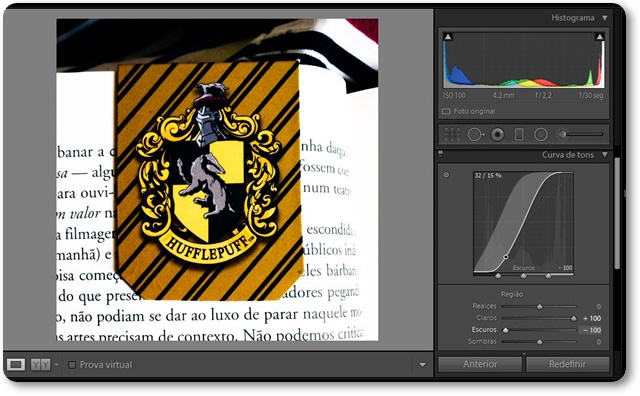Image resolution: width=640 pixels, height=396 pixels.
Task: Click the Redefinir button
Action: coord(567,364)
